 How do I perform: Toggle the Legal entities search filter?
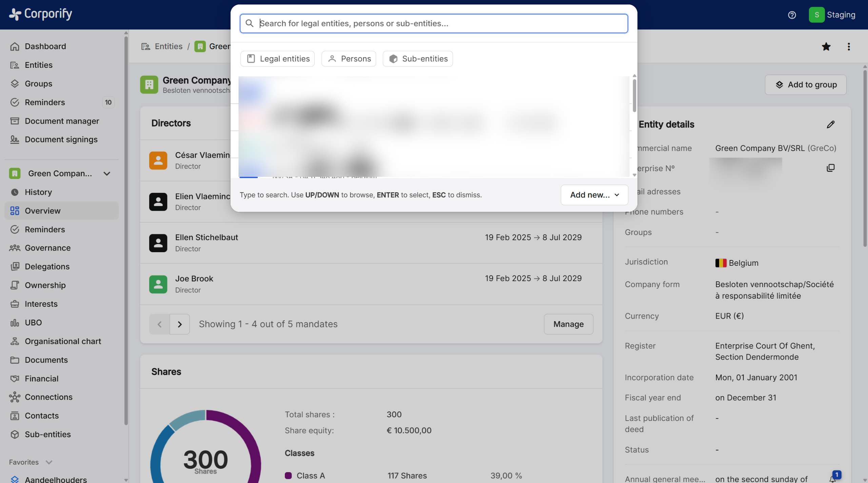pyautogui.click(x=277, y=59)
